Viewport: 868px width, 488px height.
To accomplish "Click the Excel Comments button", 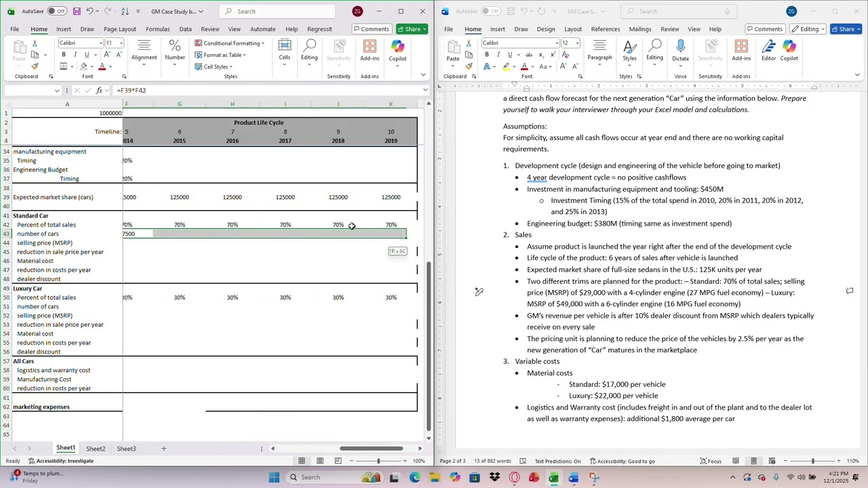I will [x=371, y=29].
